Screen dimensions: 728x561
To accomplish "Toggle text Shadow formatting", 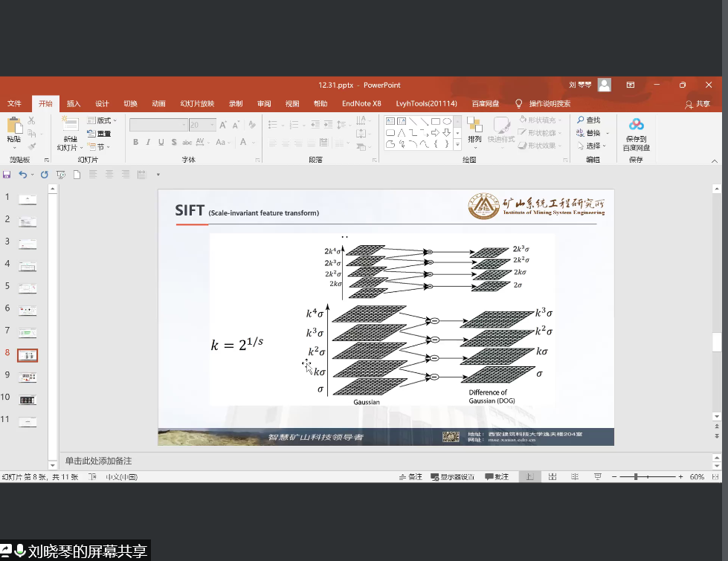I will (x=174, y=142).
